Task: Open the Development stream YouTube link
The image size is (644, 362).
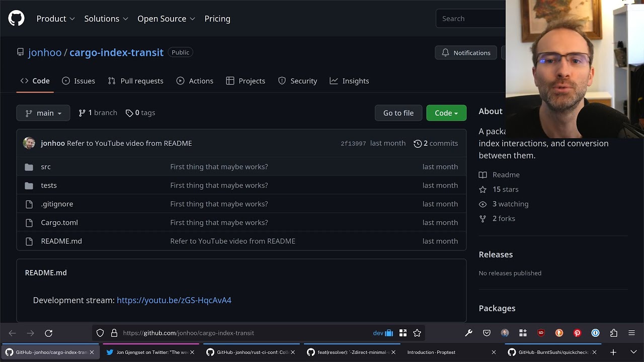Action: point(174,300)
